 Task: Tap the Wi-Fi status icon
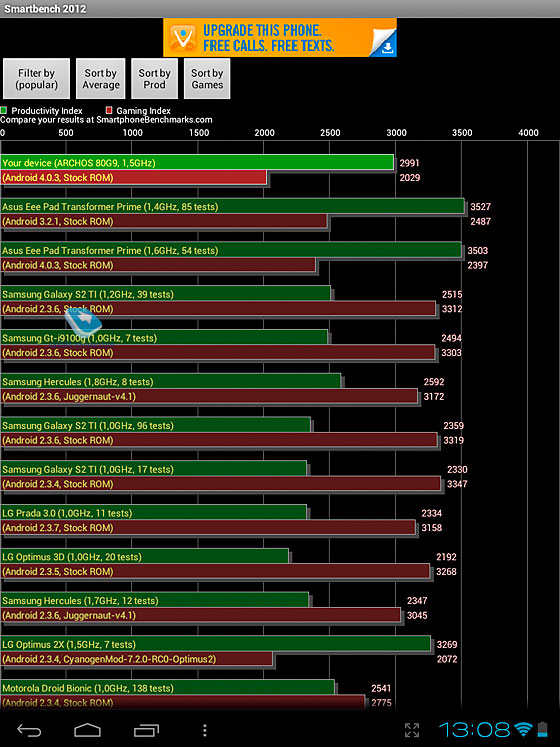523,729
